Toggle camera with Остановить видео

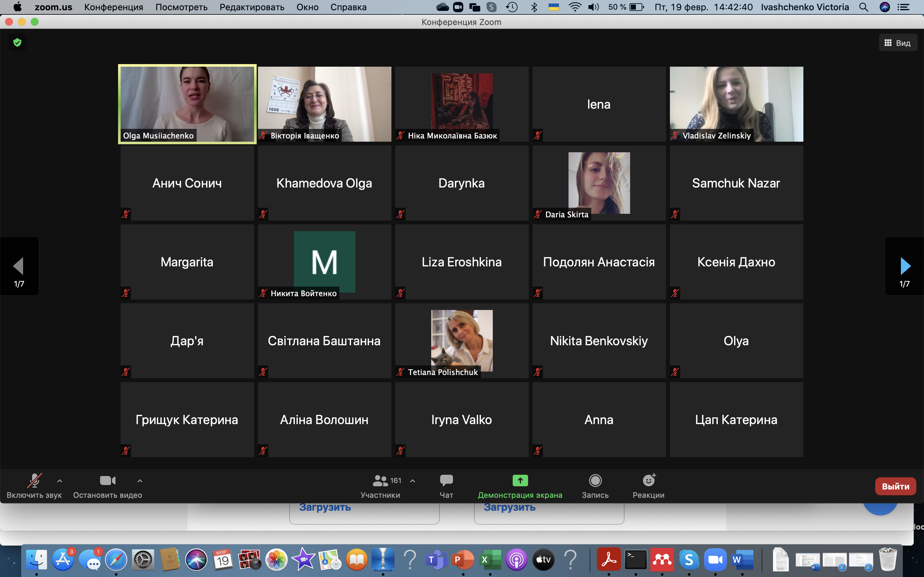coord(107,485)
